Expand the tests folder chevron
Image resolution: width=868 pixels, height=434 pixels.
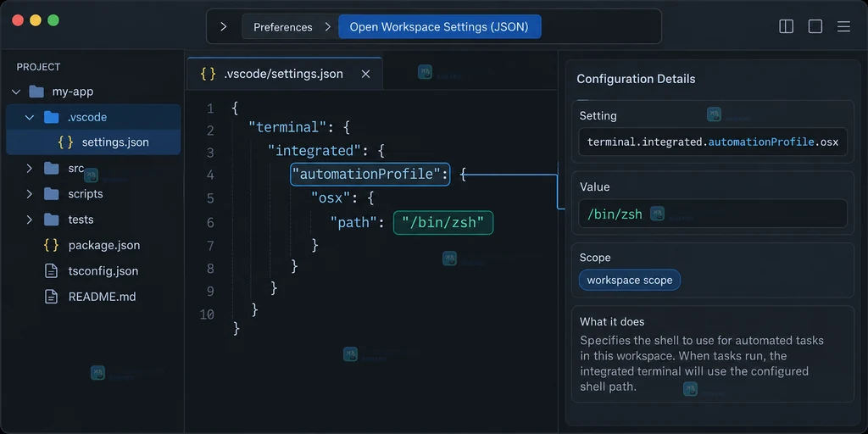pyautogui.click(x=30, y=220)
